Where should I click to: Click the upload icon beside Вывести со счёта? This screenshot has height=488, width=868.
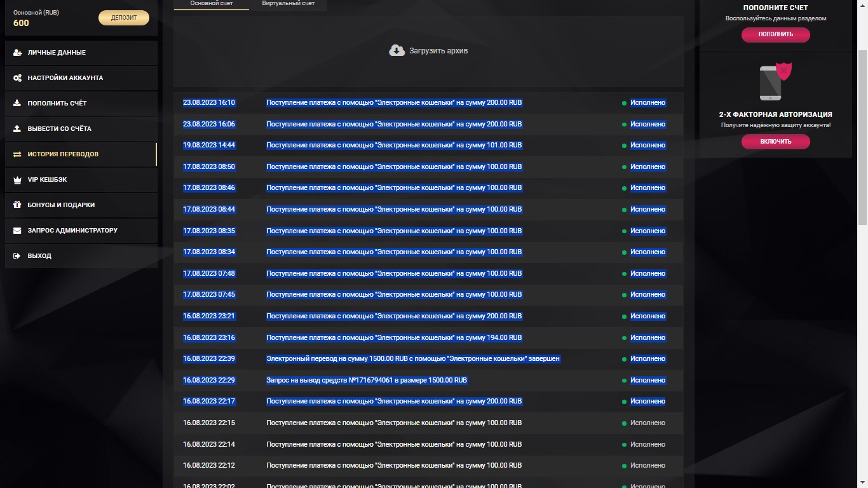[x=17, y=129]
